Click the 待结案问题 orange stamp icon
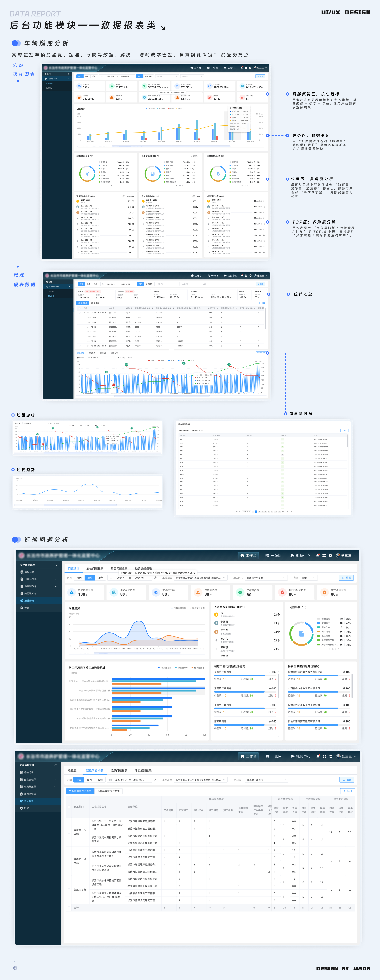The width and height of the screenshot is (380, 980). click(198, 592)
